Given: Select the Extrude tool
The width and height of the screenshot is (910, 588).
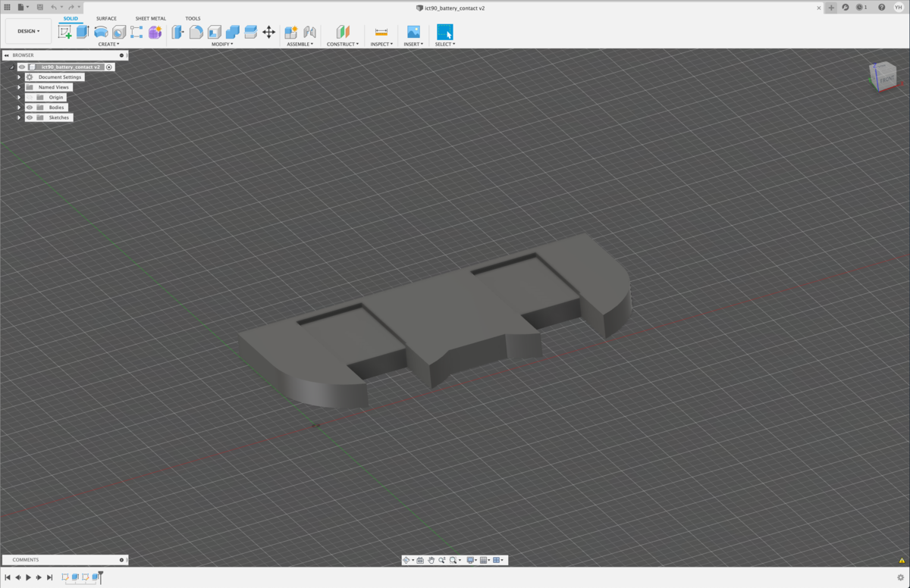Looking at the screenshot, I should click(83, 32).
